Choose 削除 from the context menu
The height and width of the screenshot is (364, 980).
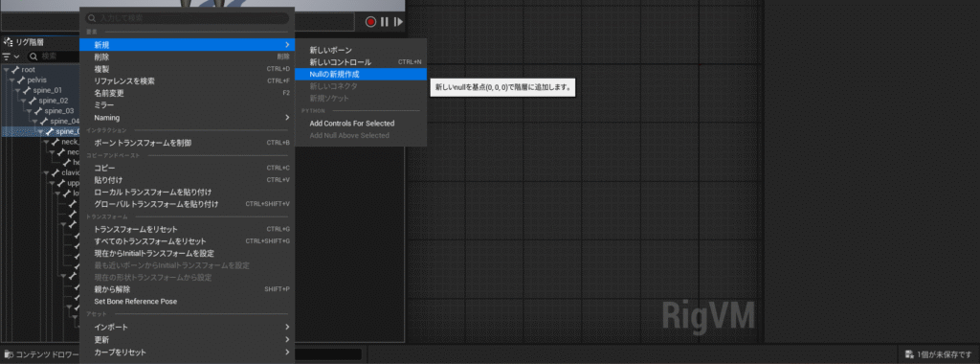click(187, 57)
